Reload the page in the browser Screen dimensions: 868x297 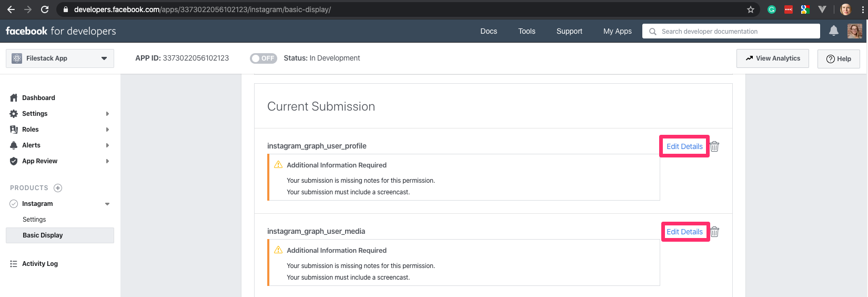45,9
